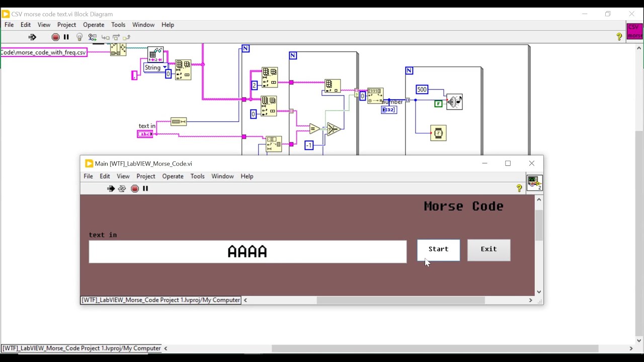Toggle Highlight Execution light bulb
Screen dimensions: 644x362
point(79,37)
